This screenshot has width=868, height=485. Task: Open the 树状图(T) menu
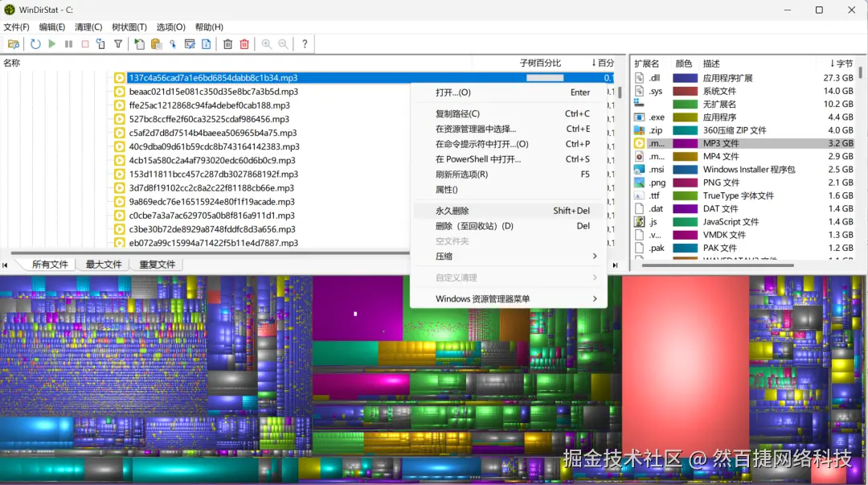click(x=129, y=27)
